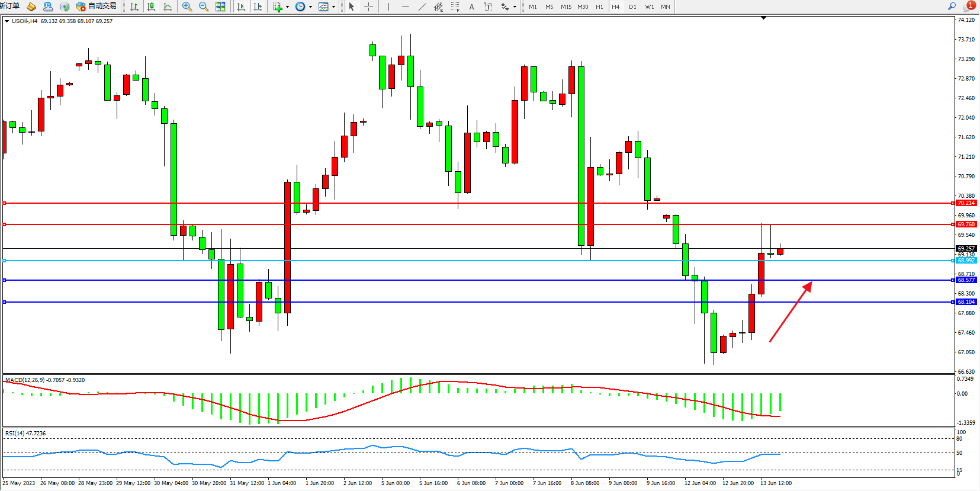
Task: Open the search magnifier in top right
Action: click(x=952, y=6)
